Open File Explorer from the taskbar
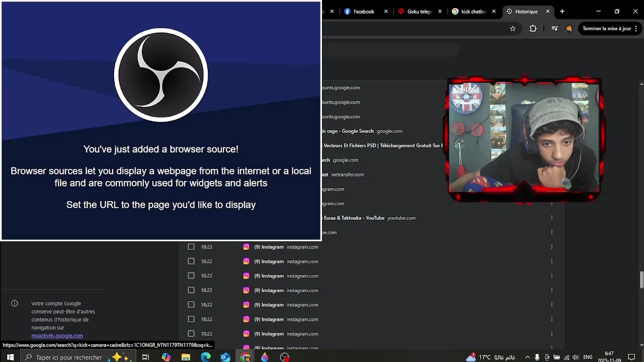 point(186,357)
